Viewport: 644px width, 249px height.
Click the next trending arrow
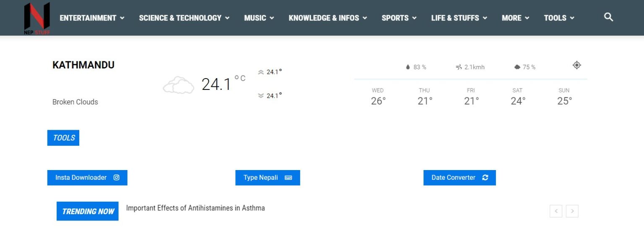pos(572,211)
